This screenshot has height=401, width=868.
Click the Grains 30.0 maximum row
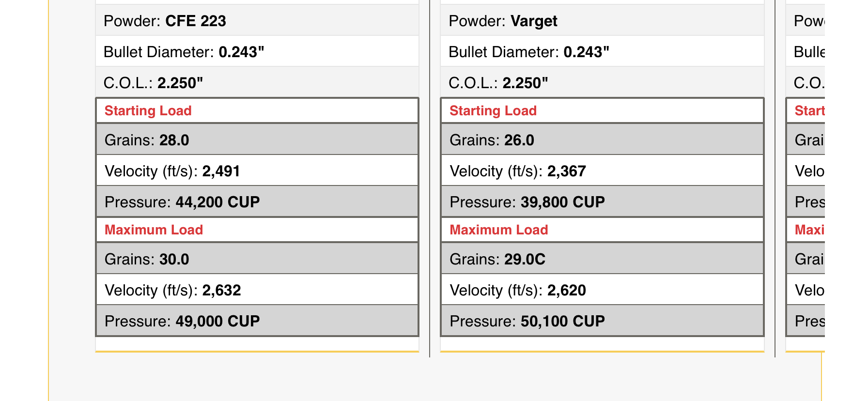coord(257,259)
